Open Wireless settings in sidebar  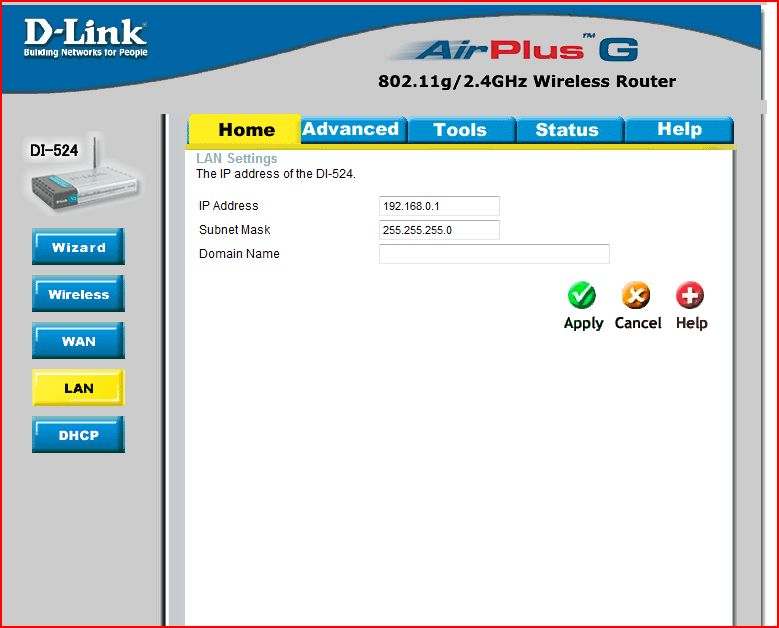[x=78, y=294]
